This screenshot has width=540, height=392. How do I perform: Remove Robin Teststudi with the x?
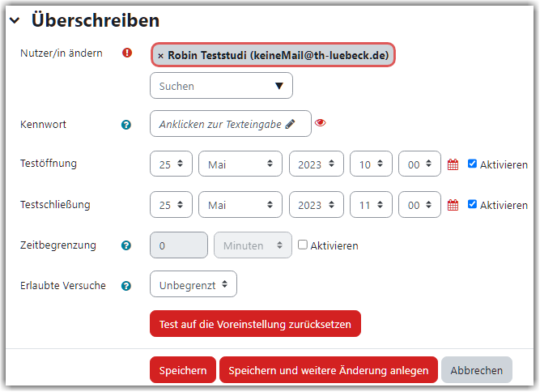point(160,55)
